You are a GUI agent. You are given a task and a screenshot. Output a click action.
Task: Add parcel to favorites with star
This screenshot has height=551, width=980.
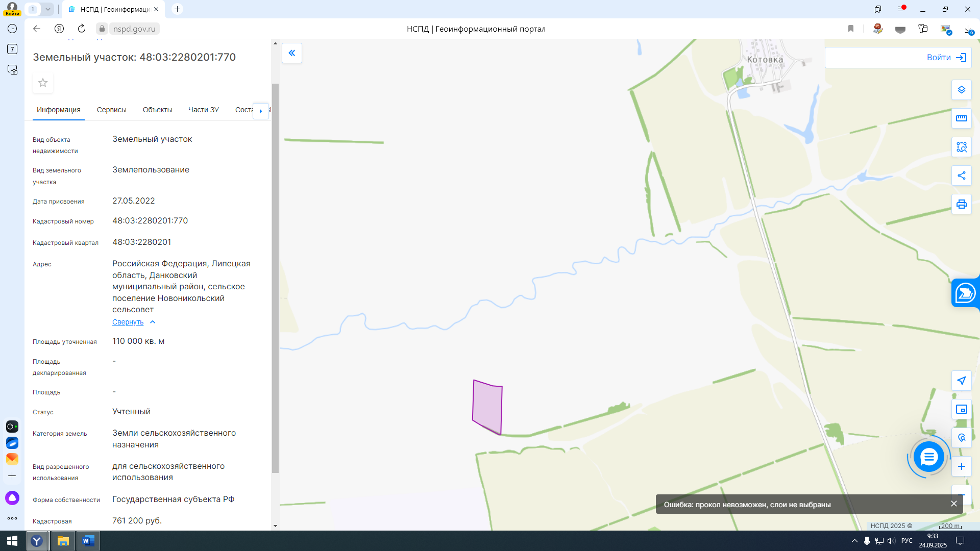coord(43,83)
